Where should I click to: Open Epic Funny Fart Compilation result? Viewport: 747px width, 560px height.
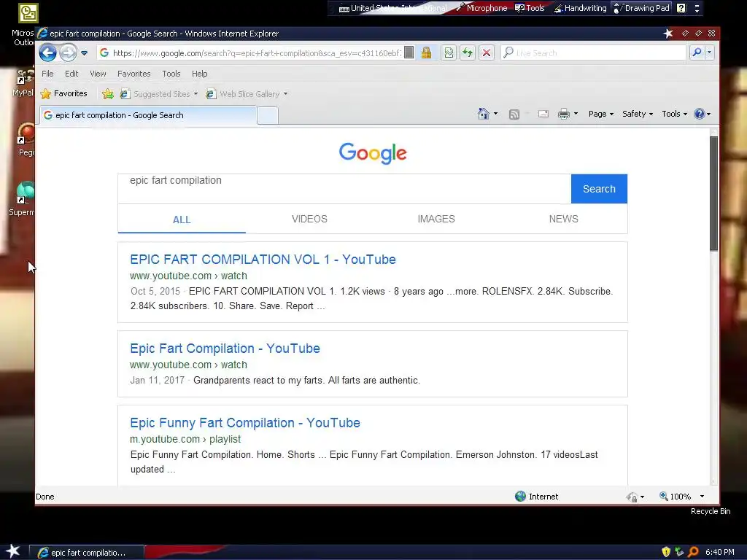point(245,423)
